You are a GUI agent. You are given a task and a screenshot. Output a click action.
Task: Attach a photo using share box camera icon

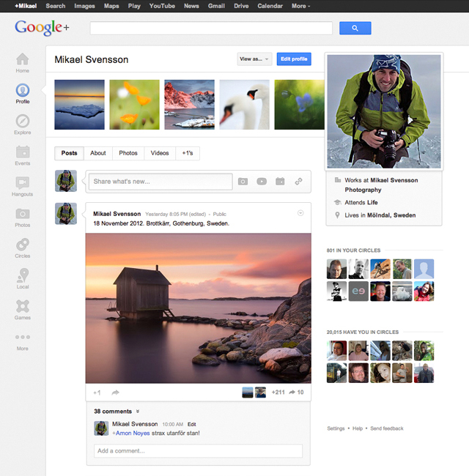point(243,182)
